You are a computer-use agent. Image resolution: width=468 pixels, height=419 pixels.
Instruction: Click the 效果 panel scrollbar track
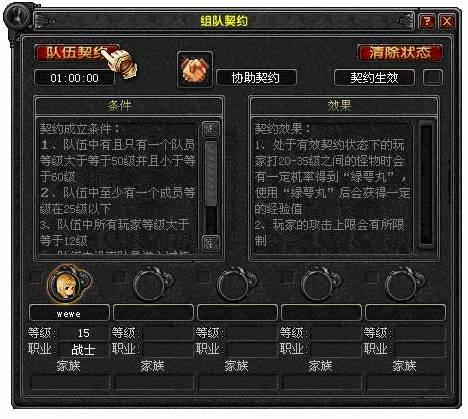pos(426,184)
